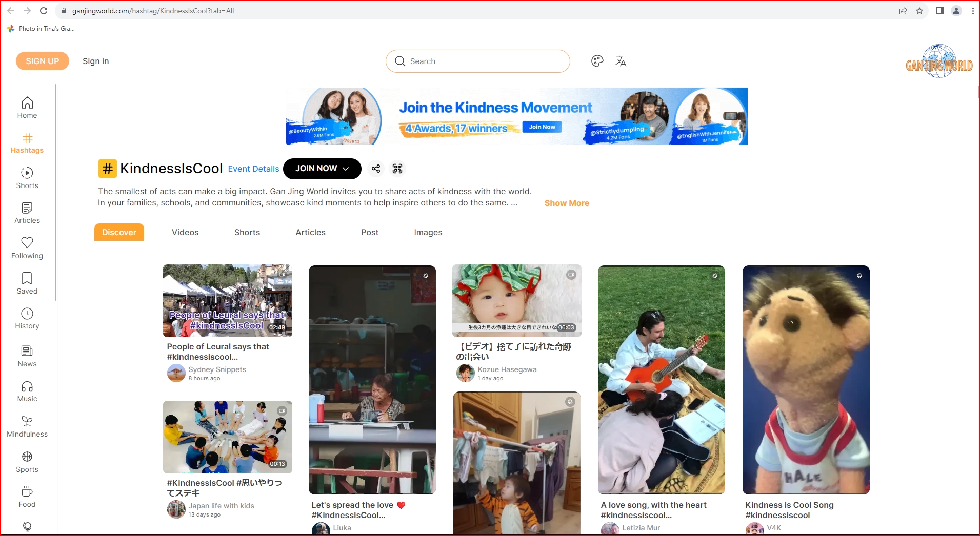Open History clock icon
Screen dimensions: 980x536
27,313
